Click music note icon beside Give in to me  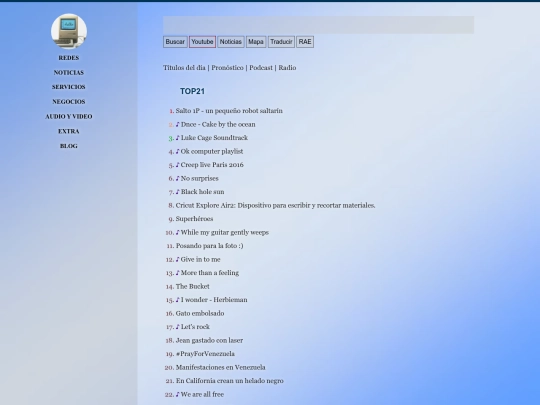(178, 259)
